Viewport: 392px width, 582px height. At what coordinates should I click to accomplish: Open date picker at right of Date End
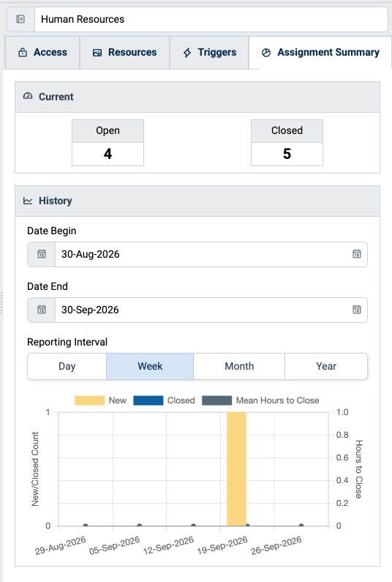pos(357,310)
